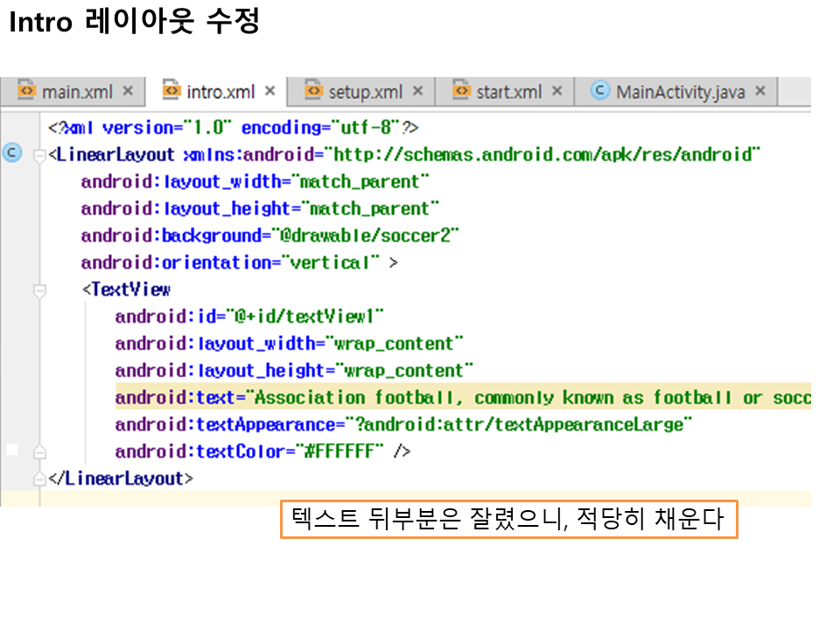This screenshot has width=840, height=630.
Task: Collapse the LinearLayout opening tag fold
Action: [x=38, y=156]
